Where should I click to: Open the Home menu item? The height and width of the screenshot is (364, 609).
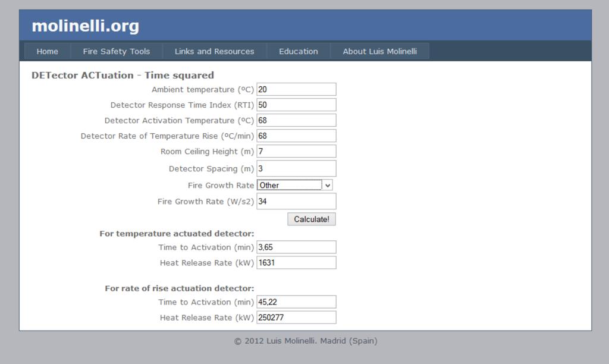pos(48,51)
